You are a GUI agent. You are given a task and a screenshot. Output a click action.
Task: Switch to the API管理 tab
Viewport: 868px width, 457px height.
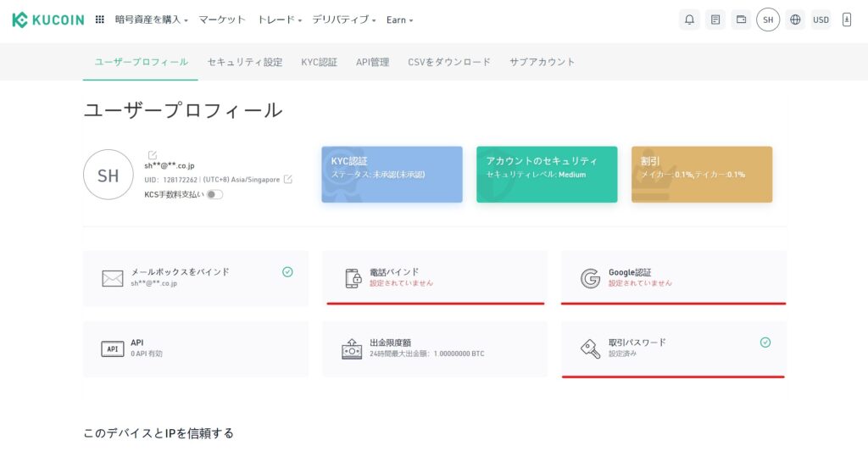click(x=373, y=62)
